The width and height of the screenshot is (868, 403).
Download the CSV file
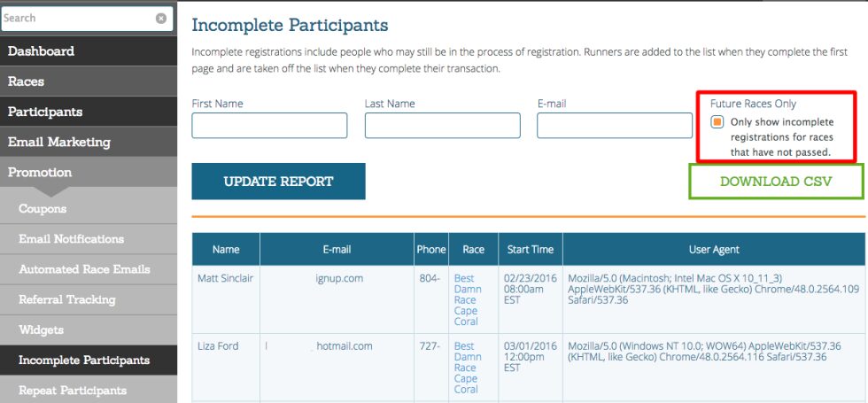(776, 182)
